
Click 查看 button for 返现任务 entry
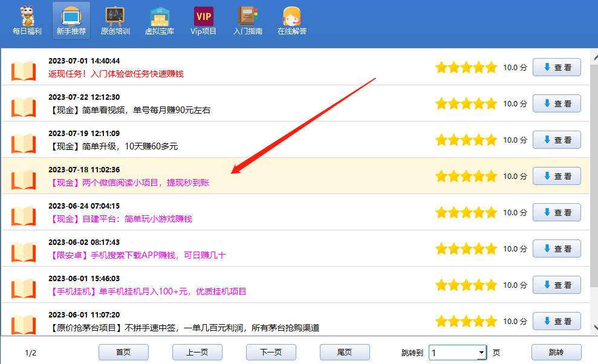pos(557,67)
